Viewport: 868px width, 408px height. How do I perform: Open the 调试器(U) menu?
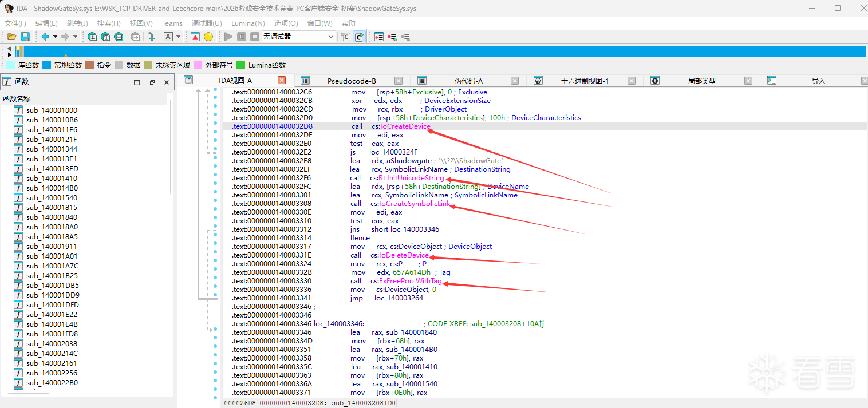tap(207, 23)
